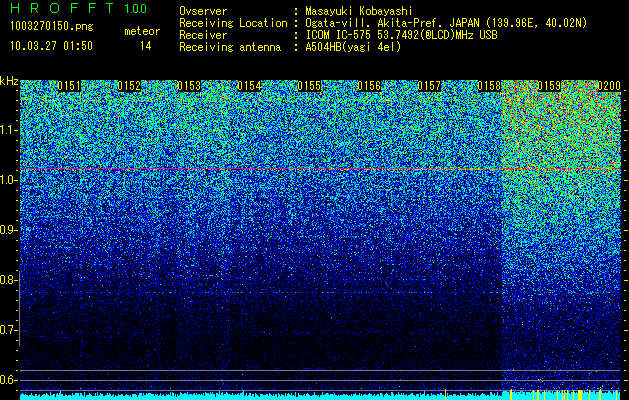Click the 0153 time marker
629x400 pixels.
pos(189,86)
